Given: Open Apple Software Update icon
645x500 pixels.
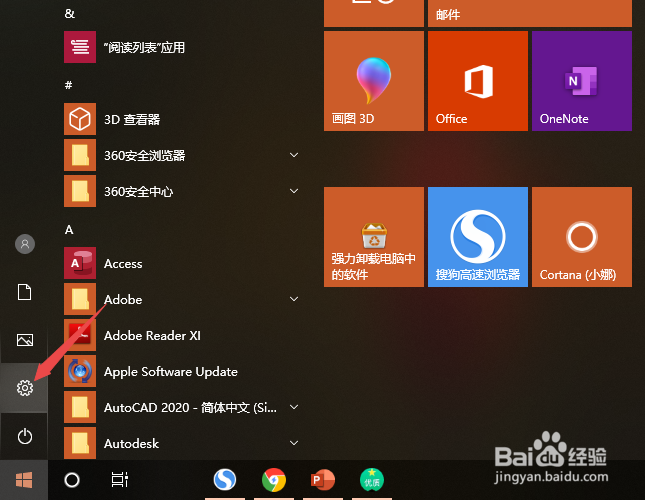Looking at the screenshot, I should point(80,371).
